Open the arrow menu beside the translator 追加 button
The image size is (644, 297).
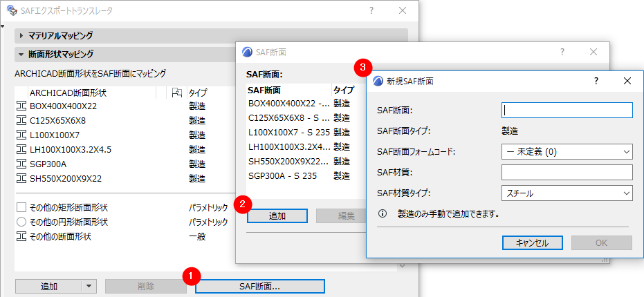(90, 287)
